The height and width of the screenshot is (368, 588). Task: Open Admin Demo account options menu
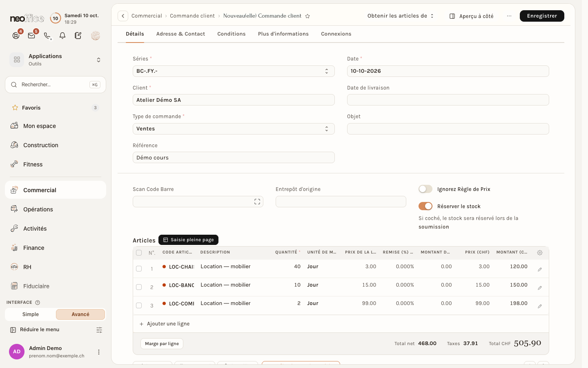[98, 352]
